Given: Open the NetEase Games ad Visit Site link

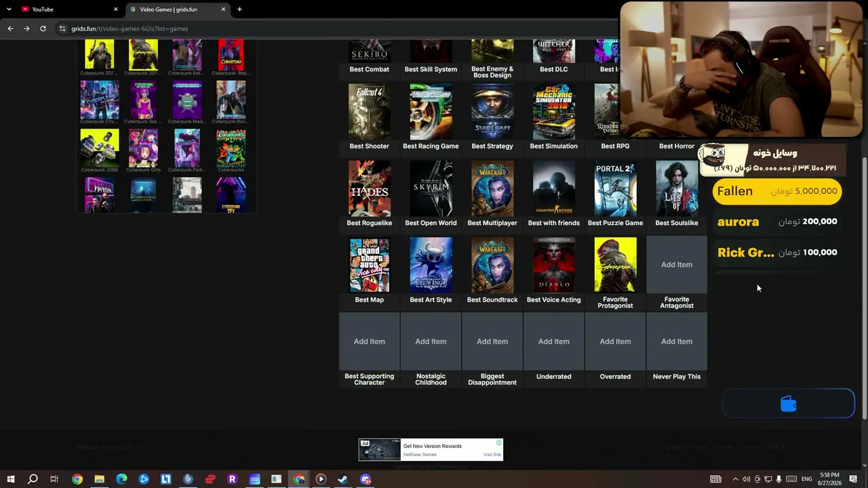Looking at the screenshot, I should tap(492, 455).
